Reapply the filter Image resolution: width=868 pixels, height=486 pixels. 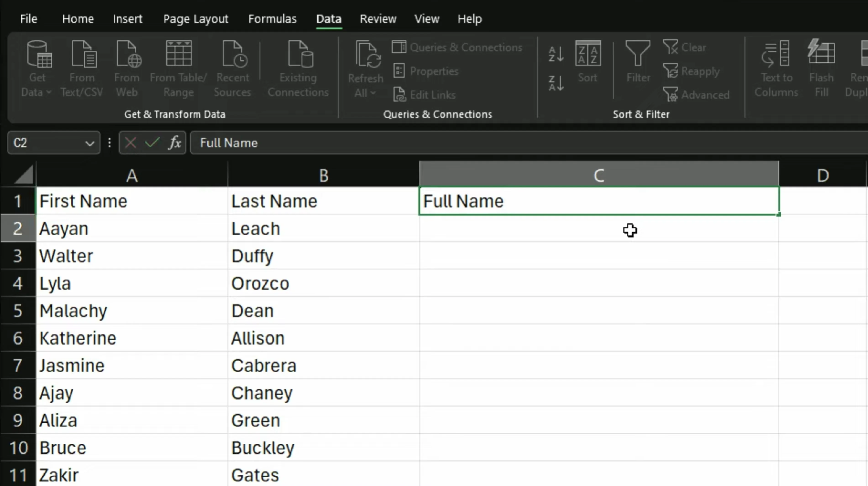pos(691,71)
